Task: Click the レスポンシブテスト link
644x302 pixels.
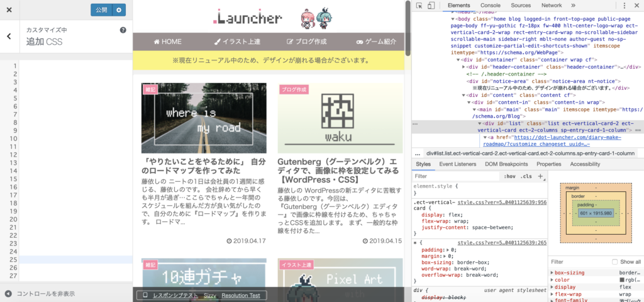Action: [175, 296]
